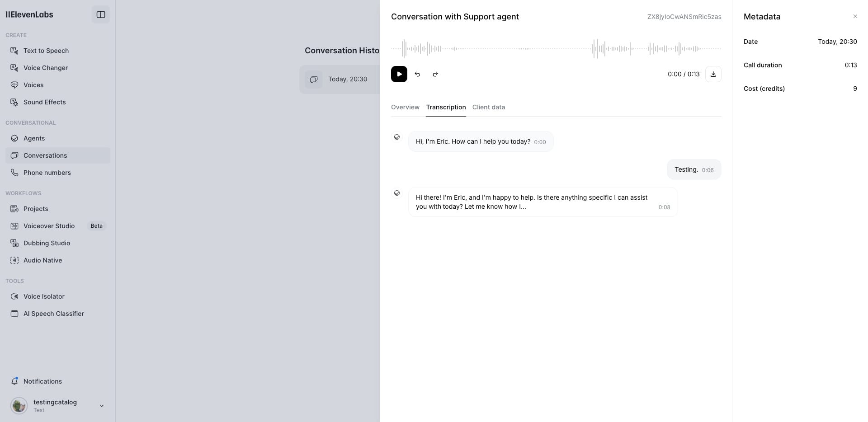This screenshot has width=868, height=422.
Task: Select the Transcription tab
Action: 446,107
